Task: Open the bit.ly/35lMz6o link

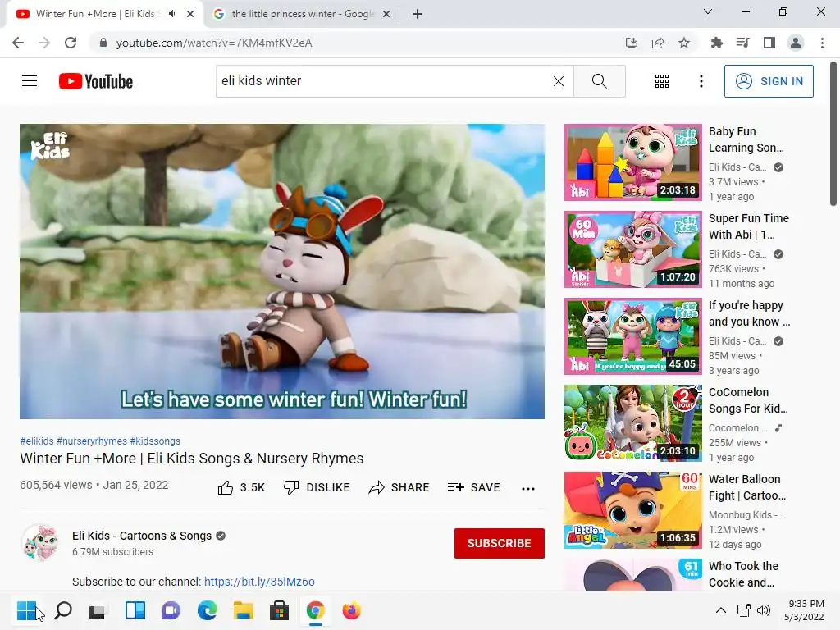Action: [x=259, y=582]
